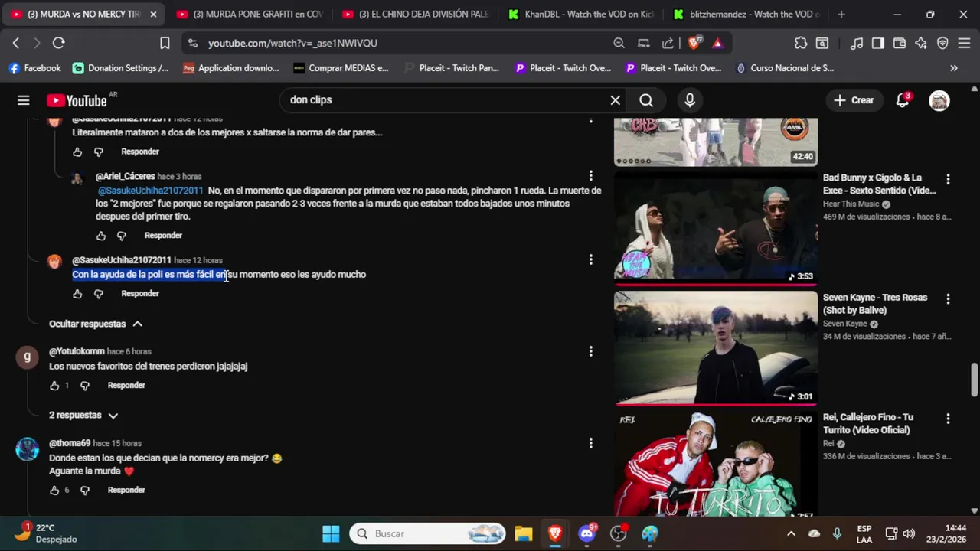This screenshot has width=980, height=551.
Task: Like the Yotulokomm comment
Action: pyautogui.click(x=54, y=386)
